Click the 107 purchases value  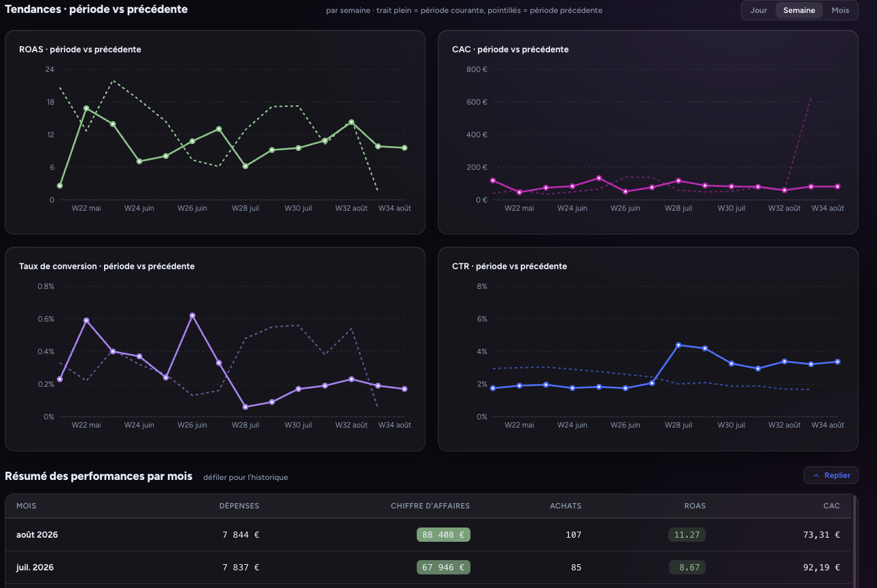[x=574, y=535]
